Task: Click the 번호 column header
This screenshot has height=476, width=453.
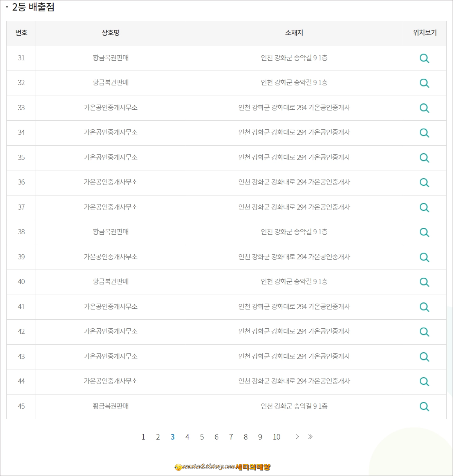Action: [21, 33]
